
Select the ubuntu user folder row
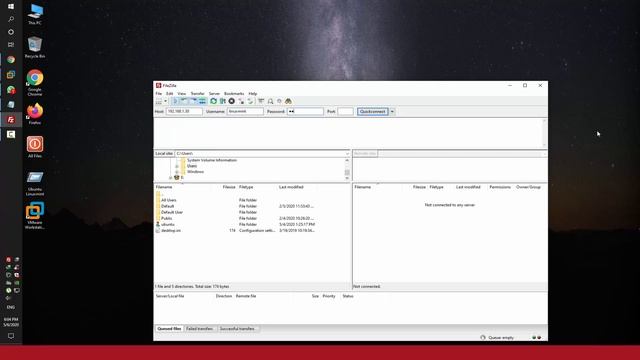coord(252,224)
